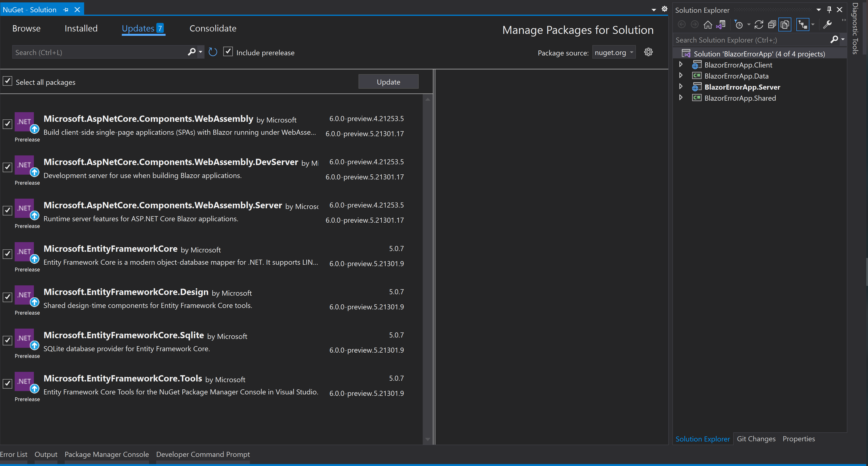Open the Package source dropdown
The height and width of the screenshot is (466, 868).
click(x=614, y=52)
